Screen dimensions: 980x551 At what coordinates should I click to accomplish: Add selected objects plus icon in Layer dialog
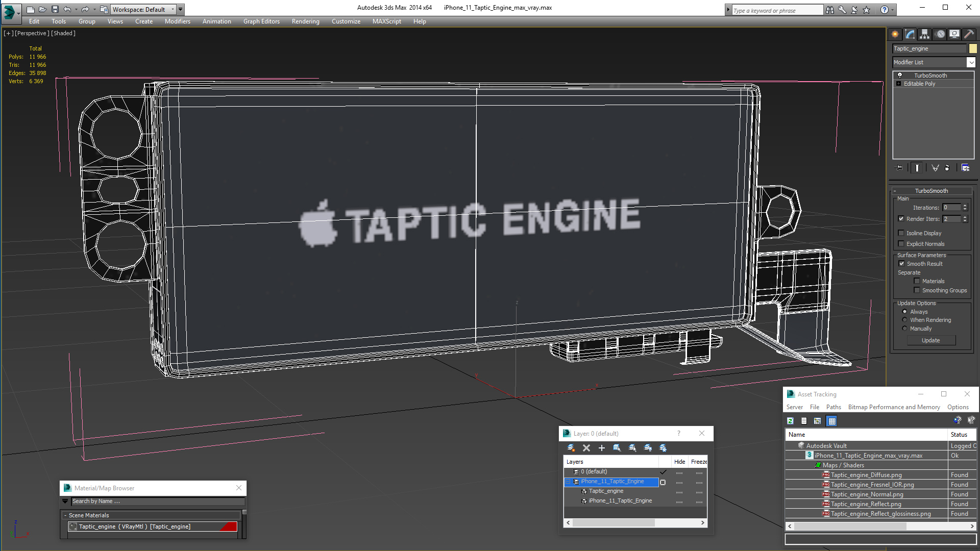click(602, 448)
